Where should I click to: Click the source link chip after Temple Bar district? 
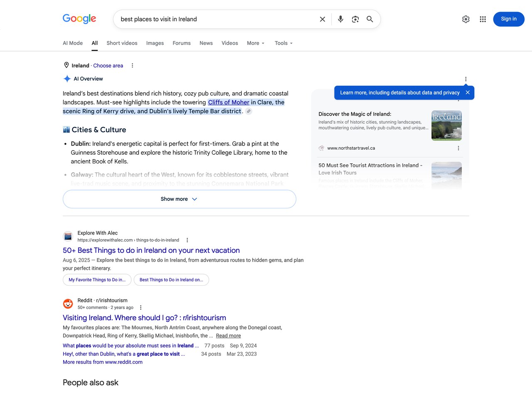(249, 111)
